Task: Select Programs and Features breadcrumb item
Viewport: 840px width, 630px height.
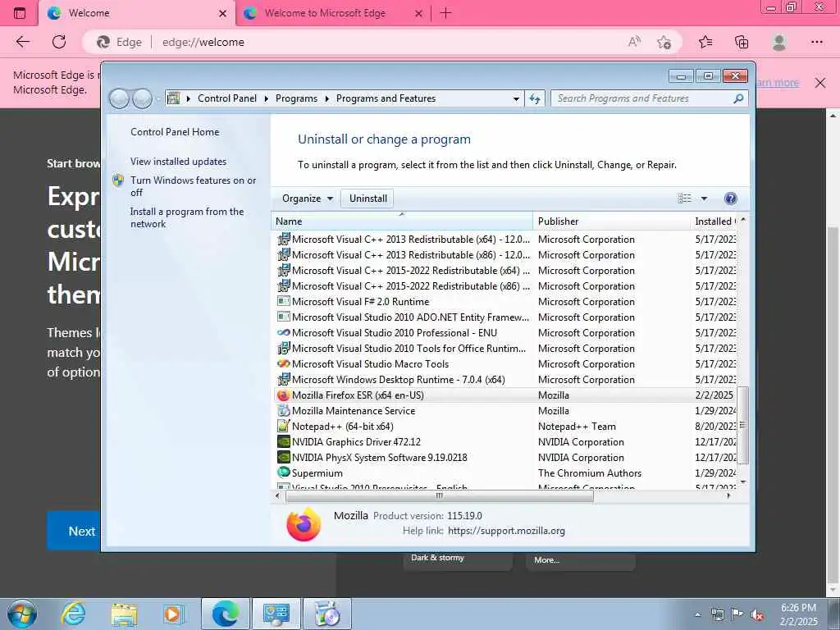Action: tap(386, 98)
